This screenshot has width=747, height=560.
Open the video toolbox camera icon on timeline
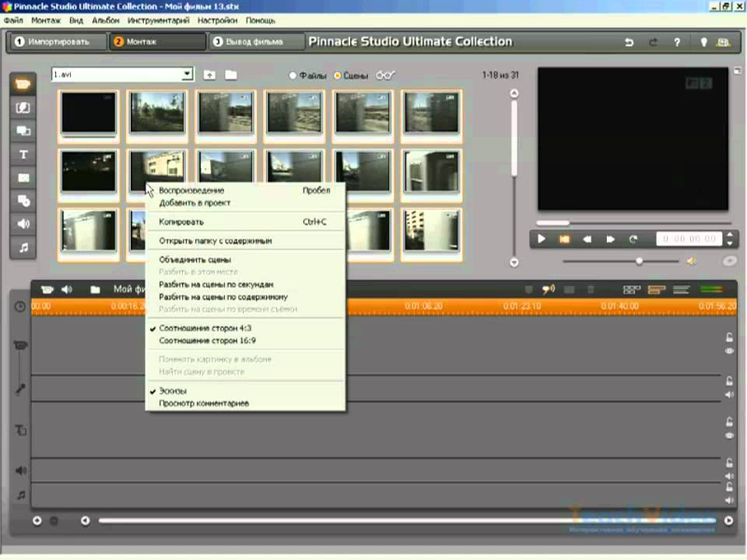point(47,289)
